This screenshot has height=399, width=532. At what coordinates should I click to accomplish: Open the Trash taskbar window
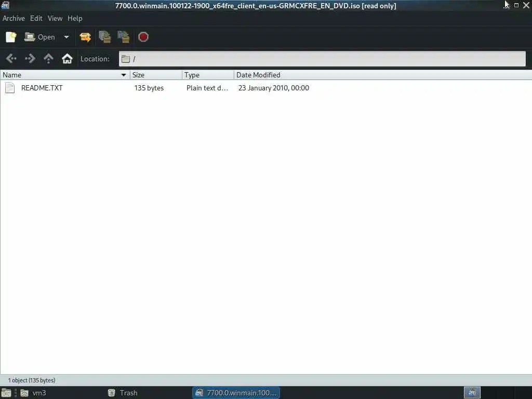[123, 393]
